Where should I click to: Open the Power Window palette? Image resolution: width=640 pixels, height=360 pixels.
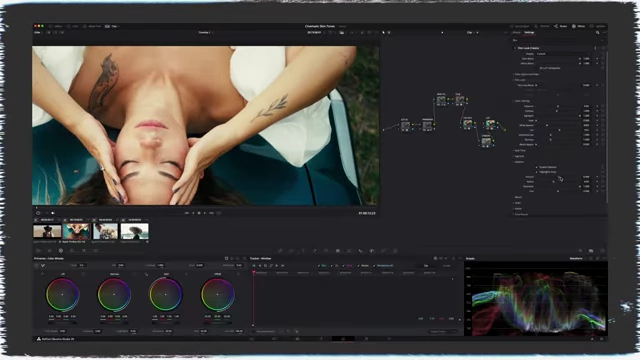[326, 251]
